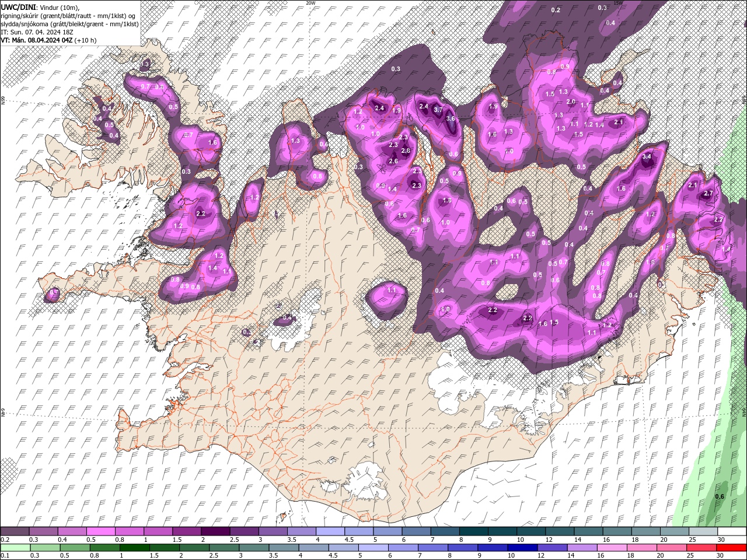Viewport: 747px width, 560px height.
Task: Pick the medium blue 9–10 rain legend swatch
Action: (493, 548)
